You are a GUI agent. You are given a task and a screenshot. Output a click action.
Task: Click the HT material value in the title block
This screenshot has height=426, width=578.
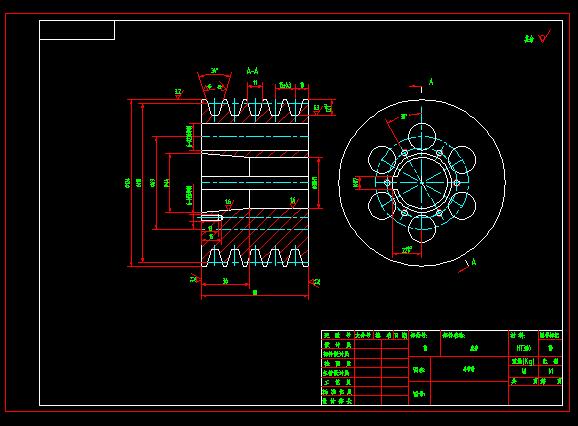coord(523,348)
